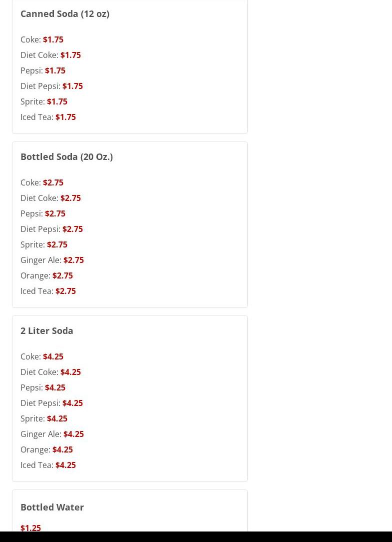Click the 2 Liter Sprite label
Screen dimensions: 392x542
coord(33,418)
